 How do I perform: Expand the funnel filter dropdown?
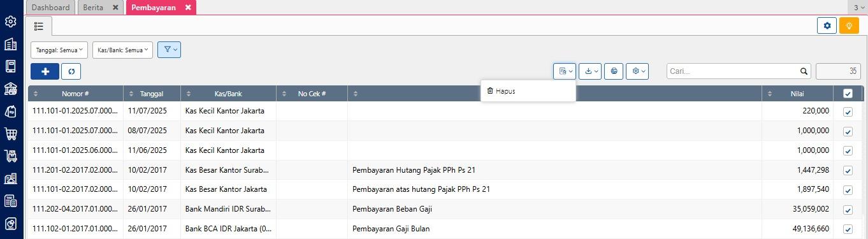[169, 50]
